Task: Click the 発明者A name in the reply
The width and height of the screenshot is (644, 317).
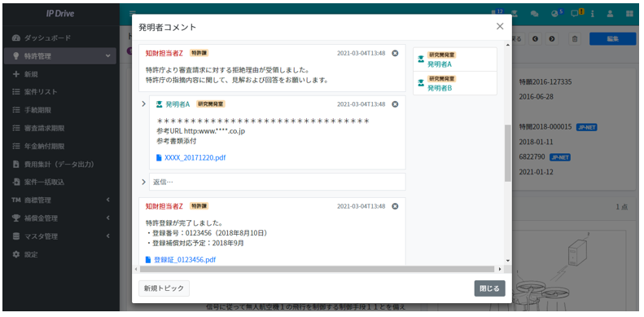Action: click(177, 104)
